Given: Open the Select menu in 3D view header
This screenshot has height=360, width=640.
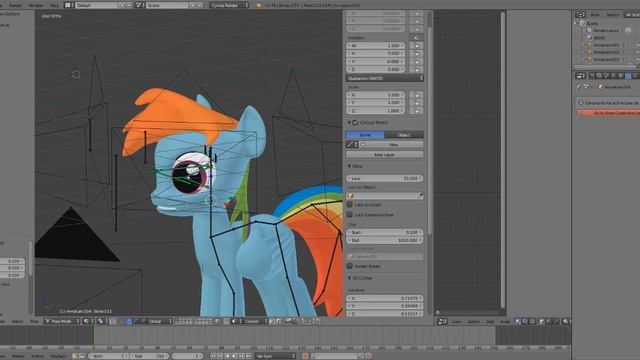Looking at the screenshot, I should [18, 321].
